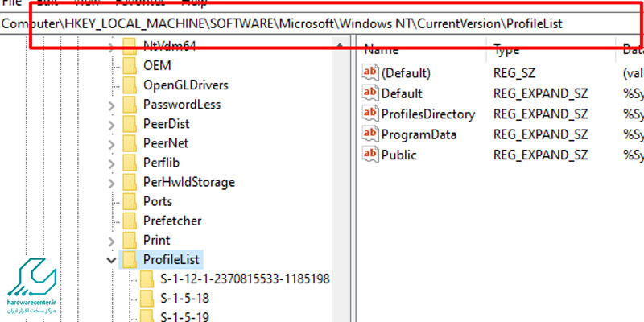Click the OpenGLDrivers folder icon
This screenshot has height=322, width=644.
[130, 85]
